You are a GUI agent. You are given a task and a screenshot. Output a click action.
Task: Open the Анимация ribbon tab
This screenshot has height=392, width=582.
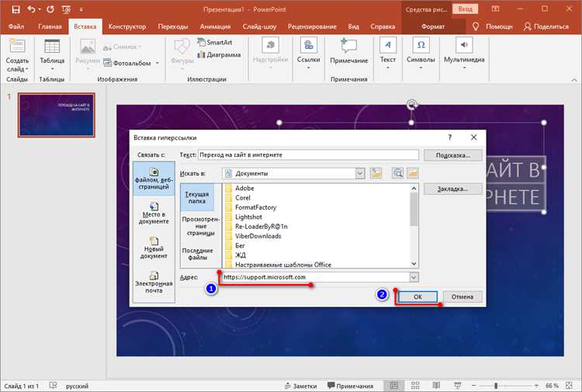215,26
